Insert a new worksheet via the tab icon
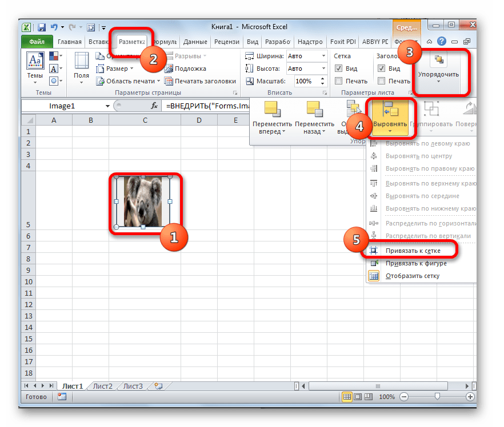 click(x=158, y=386)
